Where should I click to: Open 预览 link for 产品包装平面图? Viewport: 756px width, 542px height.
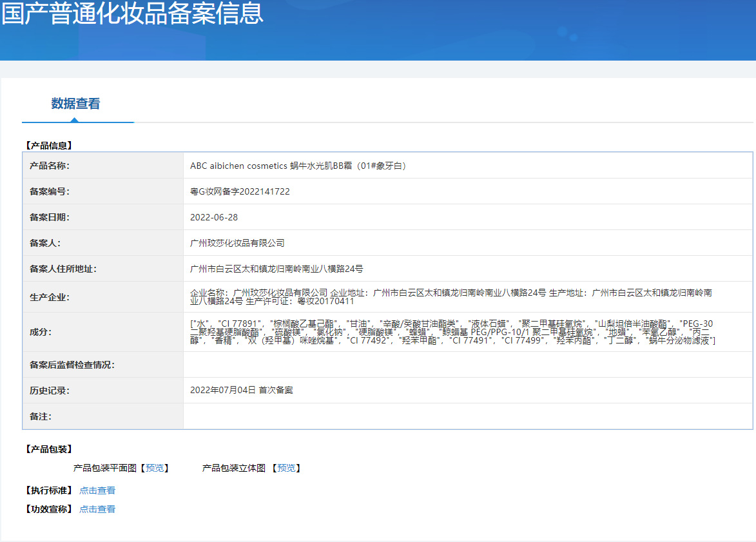tap(155, 469)
